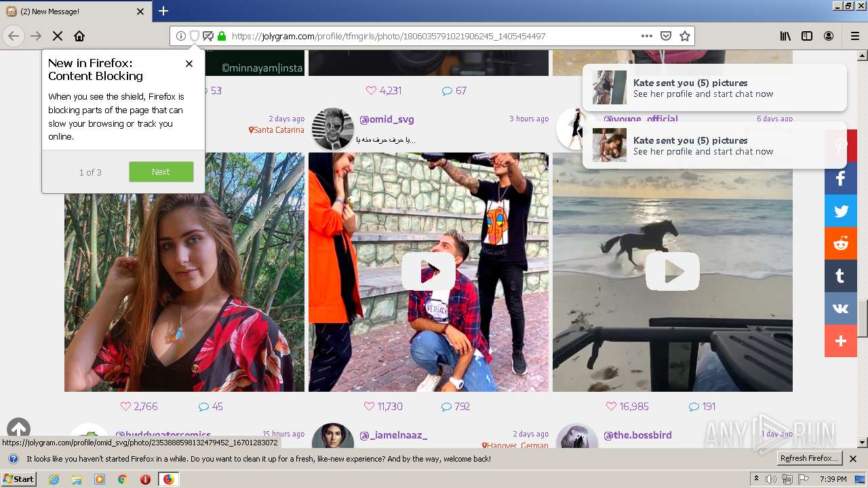Screen dimensions: 868x488
Task: Dismiss the Firefox refresh notification bar
Action: [853, 459]
